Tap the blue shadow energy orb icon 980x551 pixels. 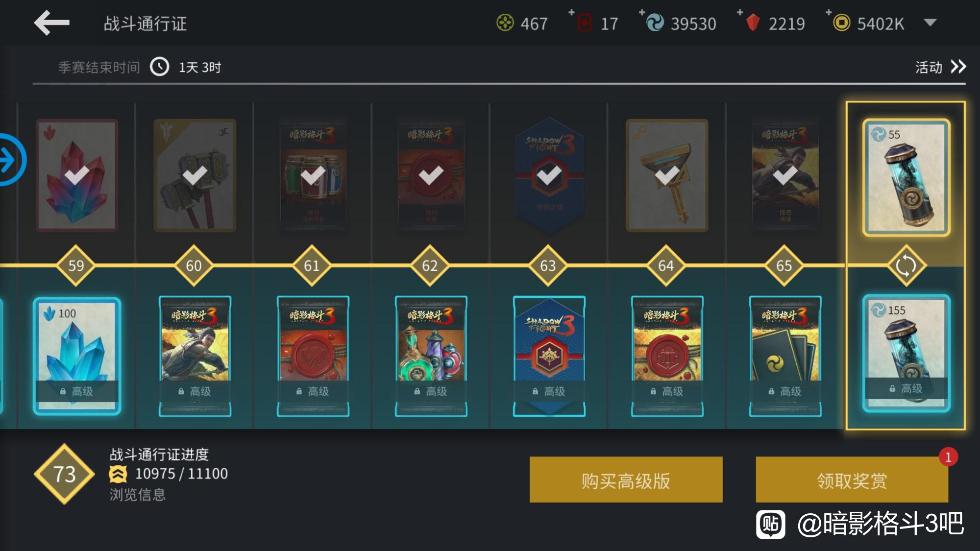655,23
